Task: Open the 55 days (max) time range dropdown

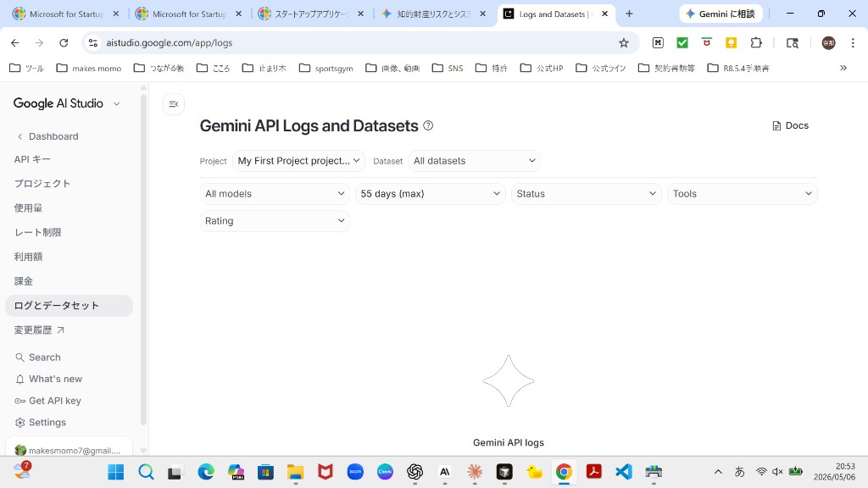Action: [430, 194]
